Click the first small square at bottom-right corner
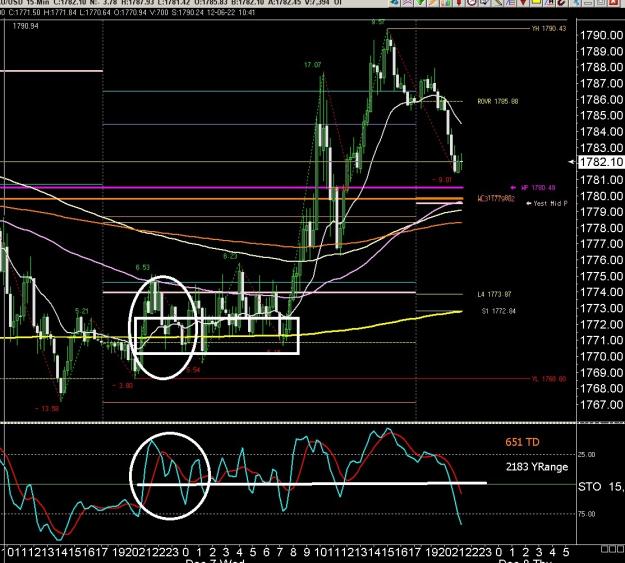The image size is (625, 563). [604, 549]
